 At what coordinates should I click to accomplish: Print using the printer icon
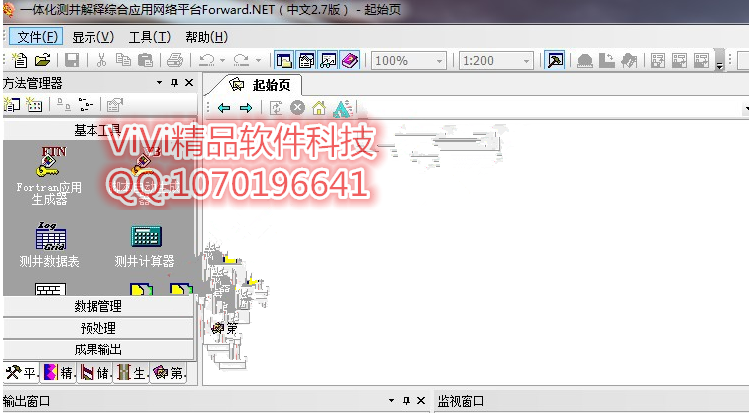click(x=175, y=60)
